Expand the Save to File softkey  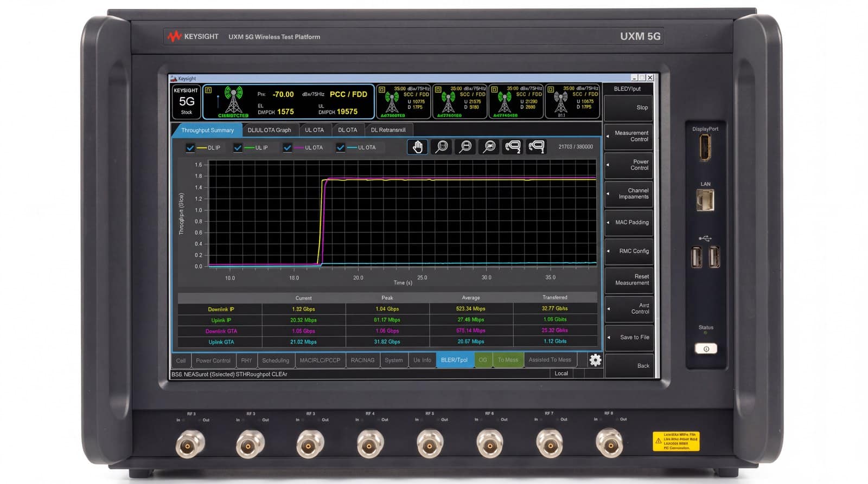point(628,337)
